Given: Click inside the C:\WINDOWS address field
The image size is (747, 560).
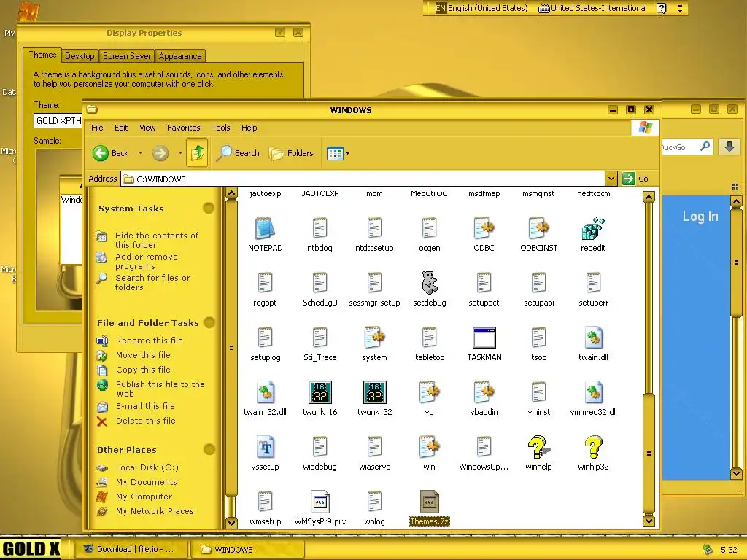Looking at the screenshot, I should pos(363,179).
